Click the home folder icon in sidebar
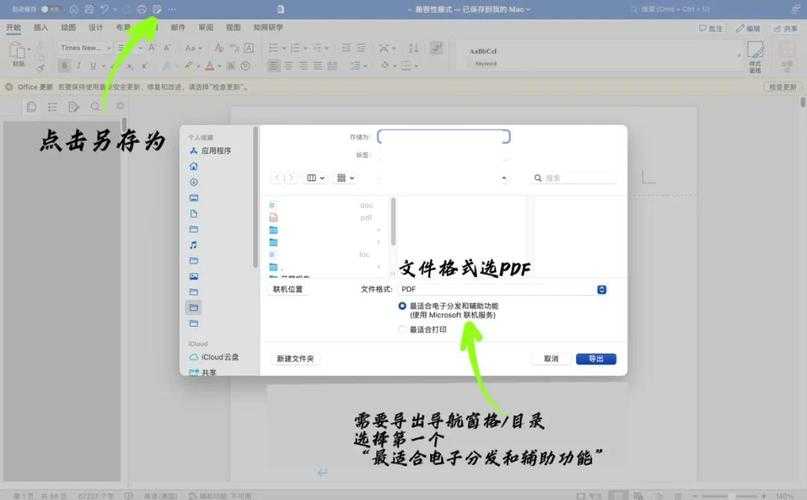Viewport: 807px width, 500px height. tap(193, 167)
